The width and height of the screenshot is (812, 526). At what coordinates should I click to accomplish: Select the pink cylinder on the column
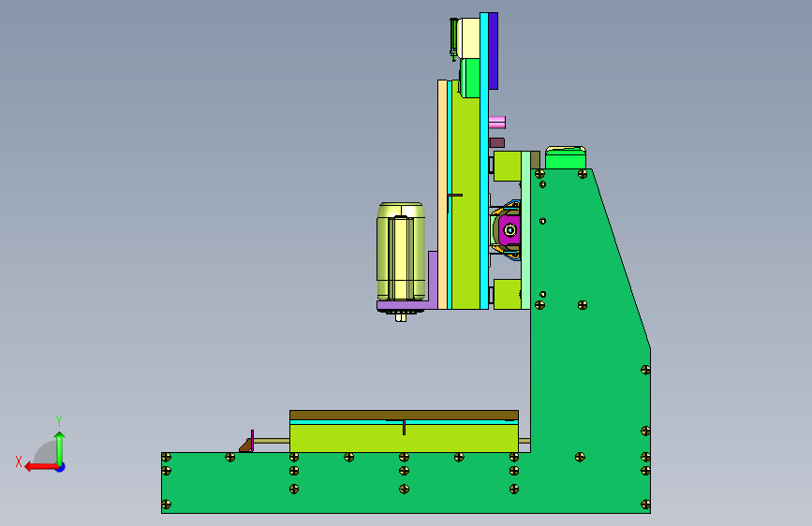pos(497,123)
